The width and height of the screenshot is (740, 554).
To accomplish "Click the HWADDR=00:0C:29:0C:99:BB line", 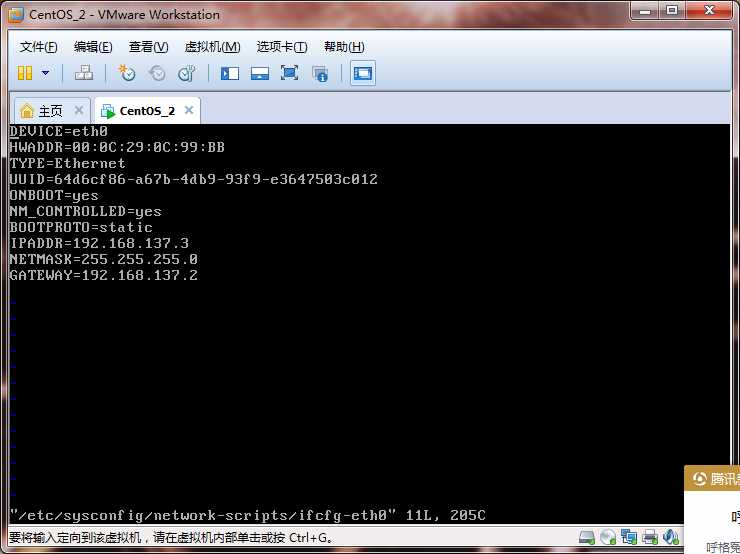I will tap(117, 147).
